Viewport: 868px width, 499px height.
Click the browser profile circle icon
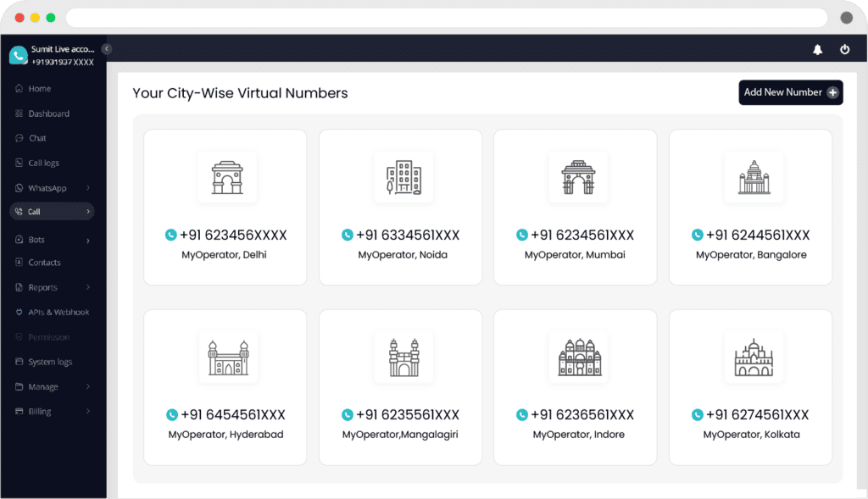(x=847, y=18)
